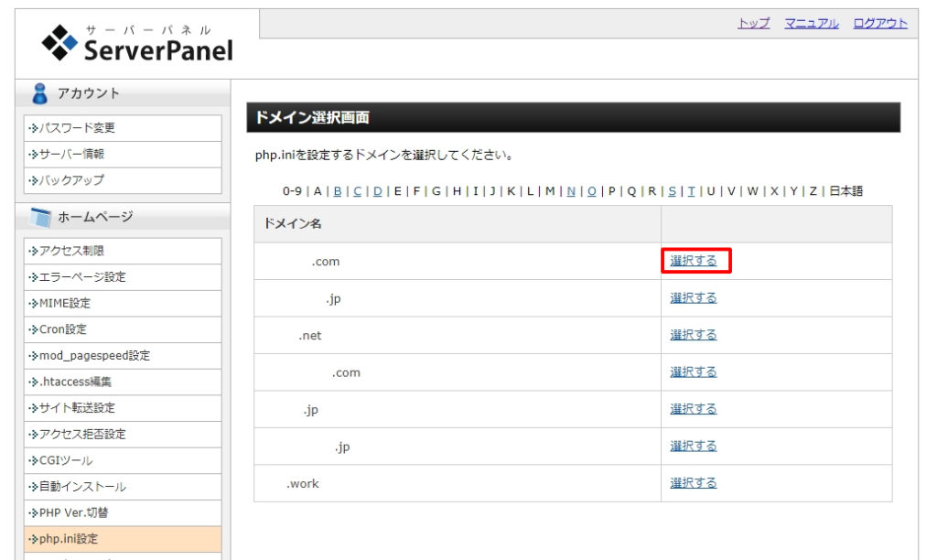937x560 pixels.
Task: Click the ServerPanel diamond logo icon
Action: 61,41
